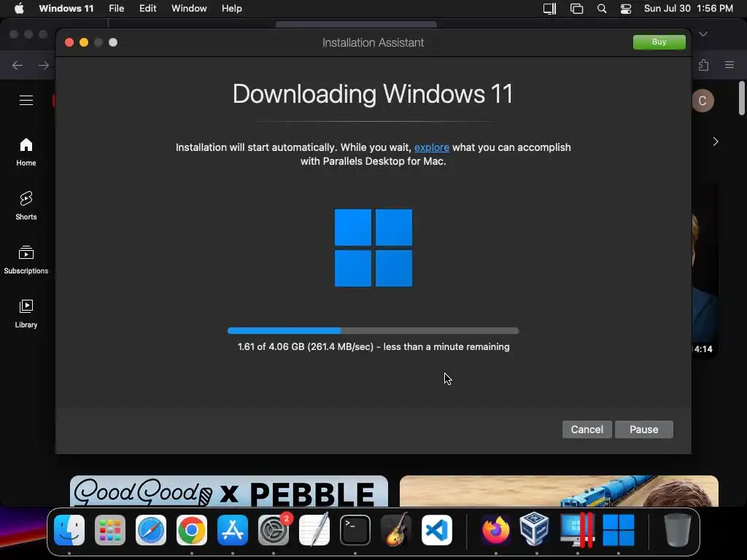Open the train video thumbnail
Screen dimensions: 747x560
559,491
